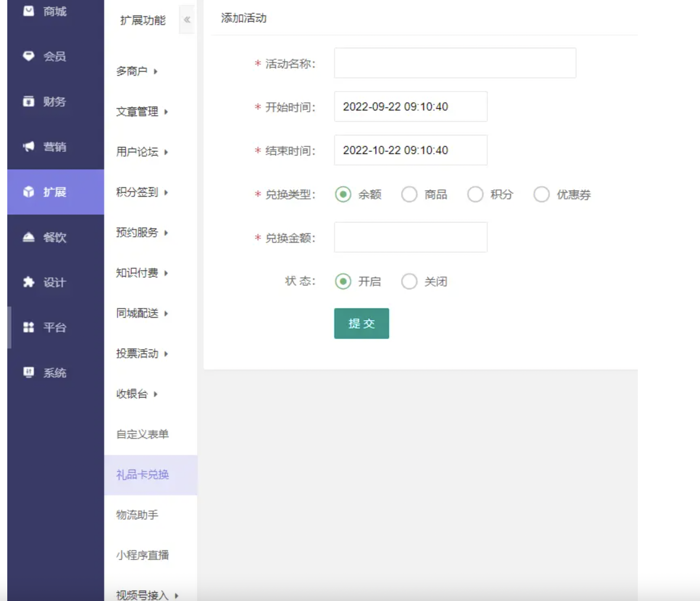The image size is (700, 601).
Task: Open the 餐饮 section label
Action: point(55,237)
